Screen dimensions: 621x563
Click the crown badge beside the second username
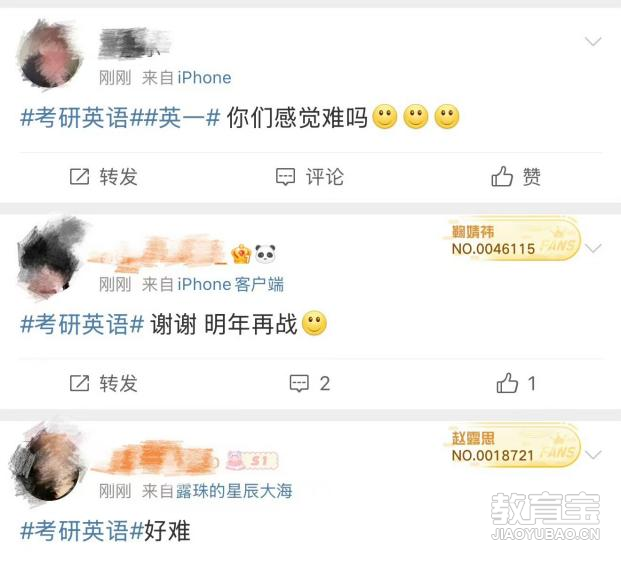click(241, 254)
